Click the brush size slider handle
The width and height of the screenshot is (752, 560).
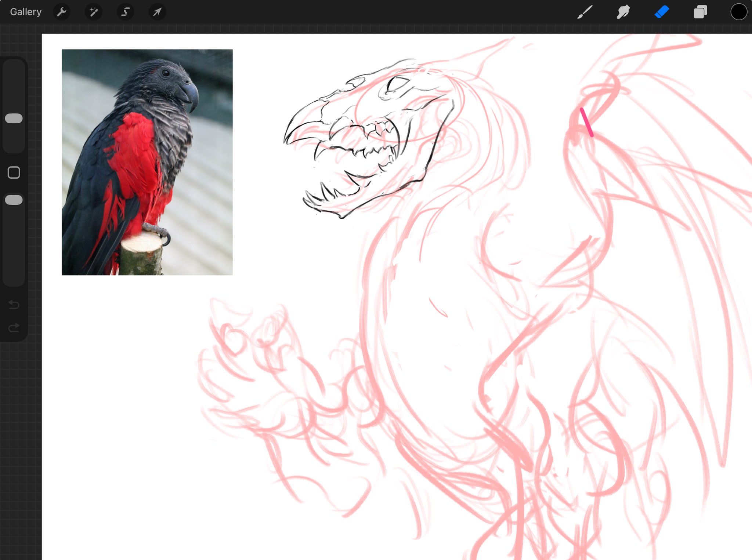(14, 119)
